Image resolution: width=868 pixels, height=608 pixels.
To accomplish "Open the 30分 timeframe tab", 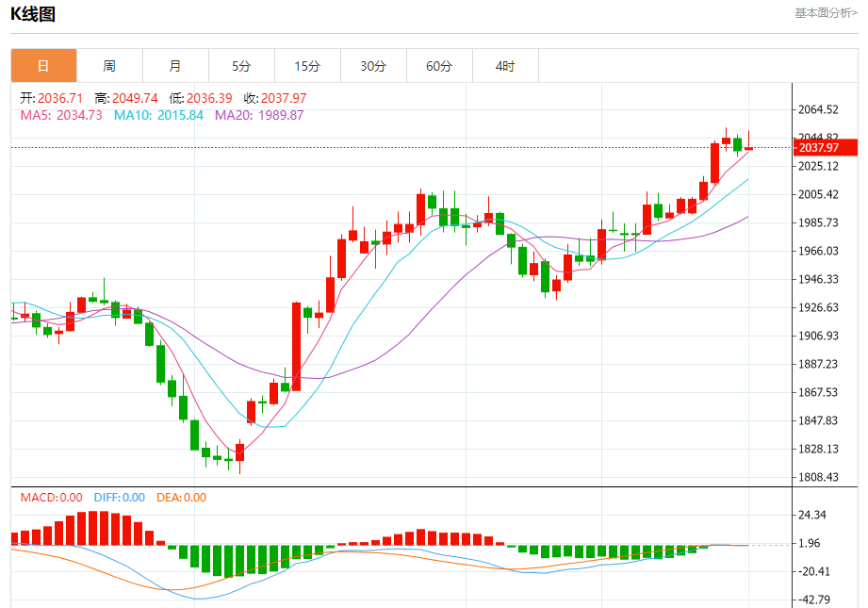I will (373, 66).
